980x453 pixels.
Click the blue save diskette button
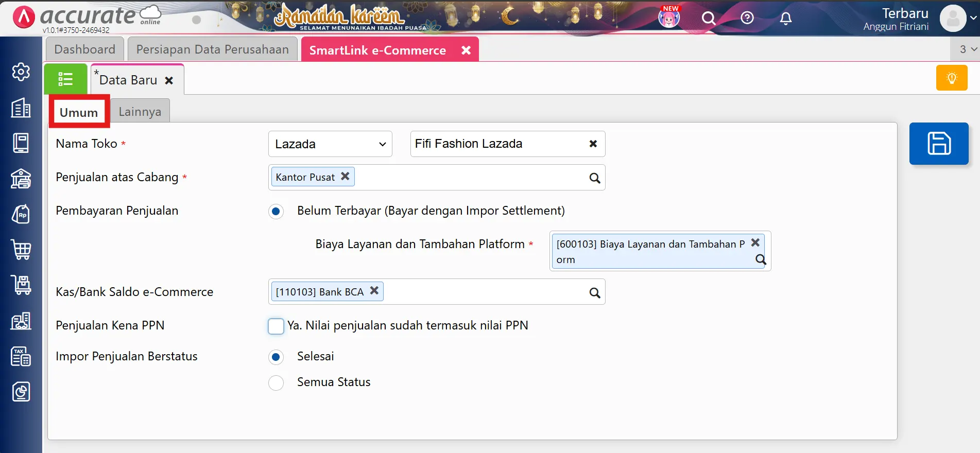[939, 144]
